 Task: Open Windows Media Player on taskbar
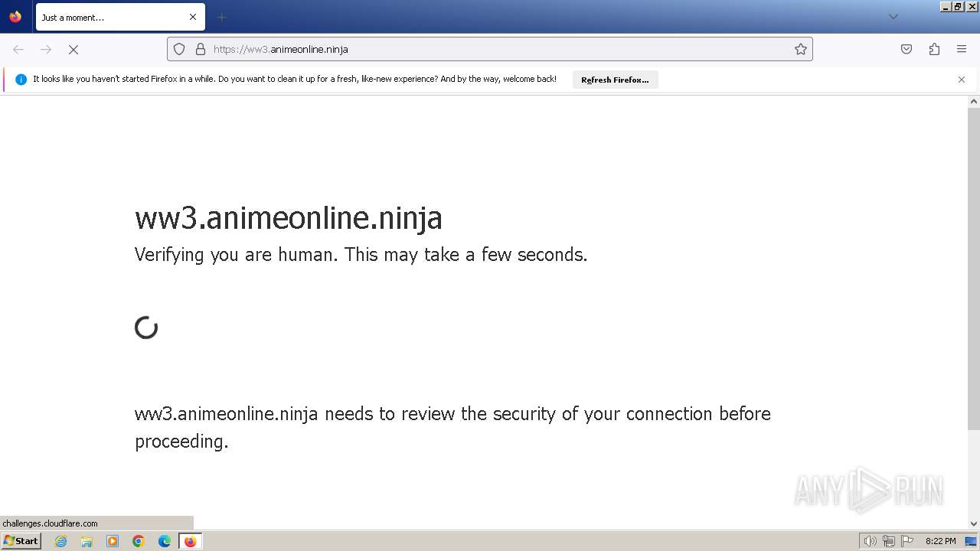tap(113, 541)
